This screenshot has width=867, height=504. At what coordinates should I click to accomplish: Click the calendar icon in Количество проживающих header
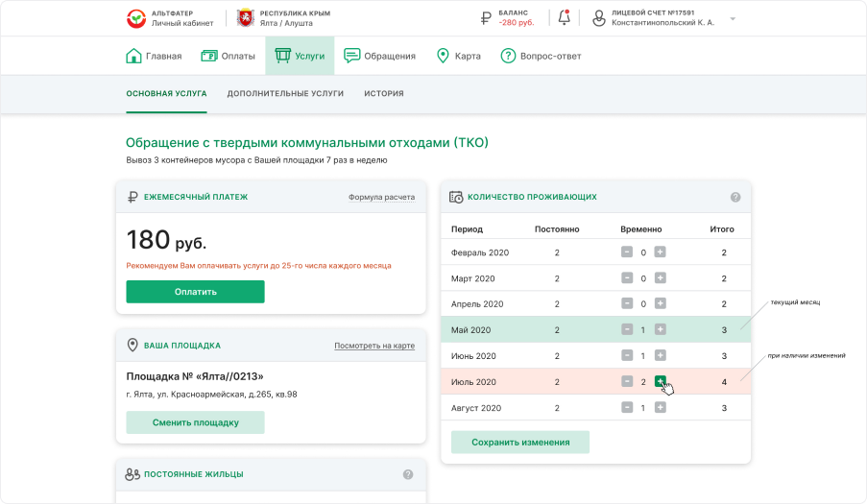point(456,197)
